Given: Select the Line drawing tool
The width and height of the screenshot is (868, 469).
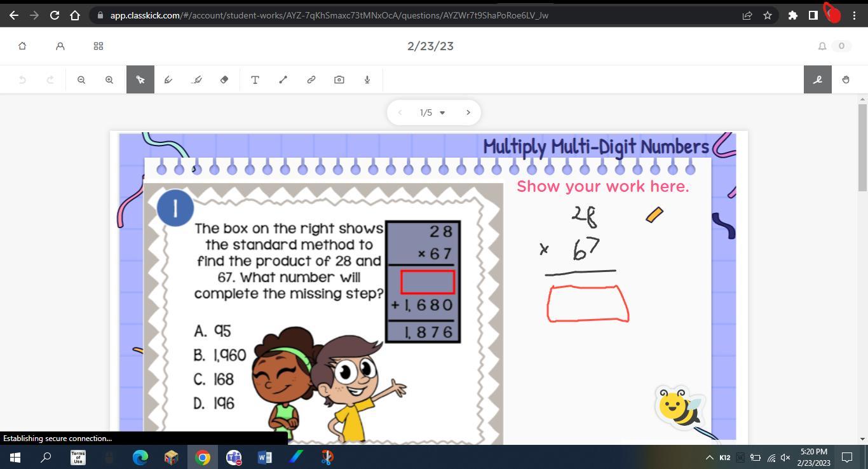Looking at the screenshot, I should pos(283,79).
